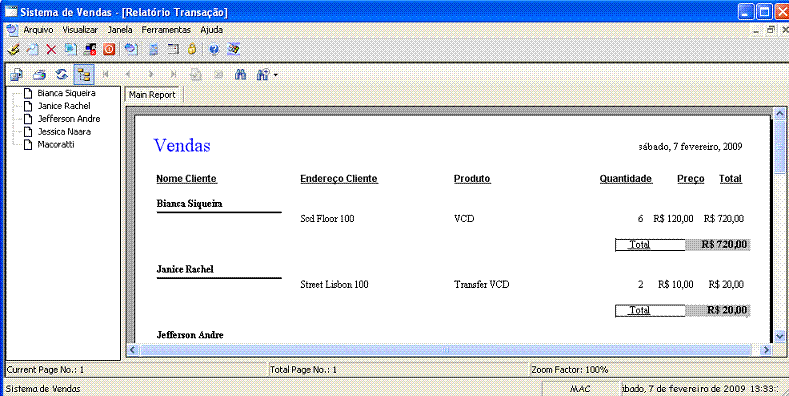The width and height of the screenshot is (789, 396).
Task: Go to next report page
Action: pos(150,75)
